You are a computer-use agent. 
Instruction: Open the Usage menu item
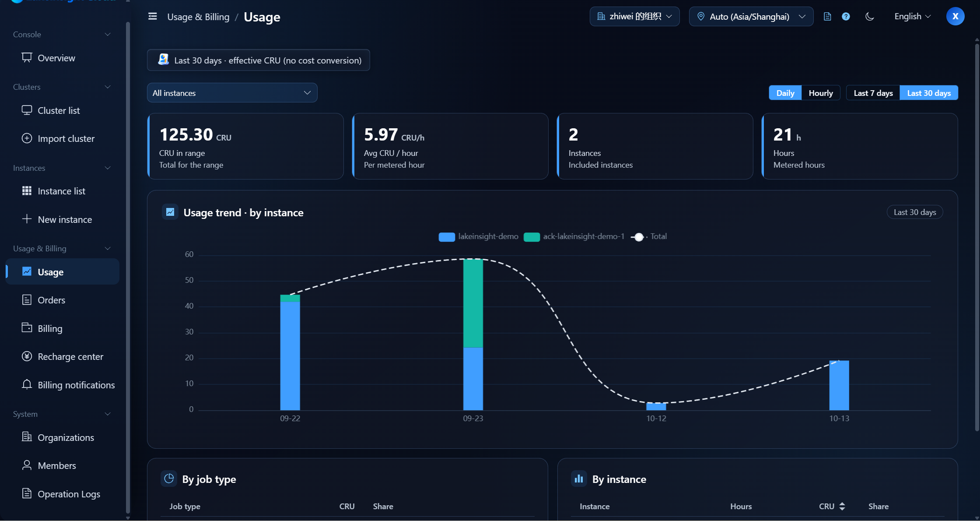[x=63, y=271]
